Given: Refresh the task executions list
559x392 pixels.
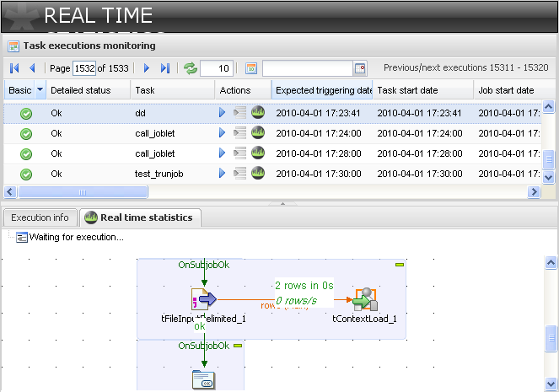Looking at the screenshot, I should (191, 68).
